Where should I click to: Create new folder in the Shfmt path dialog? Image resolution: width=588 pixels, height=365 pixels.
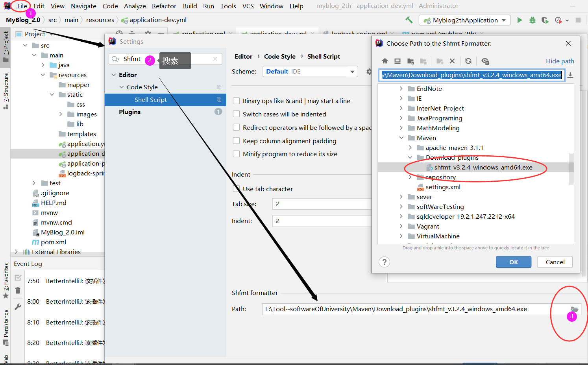coord(440,61)
